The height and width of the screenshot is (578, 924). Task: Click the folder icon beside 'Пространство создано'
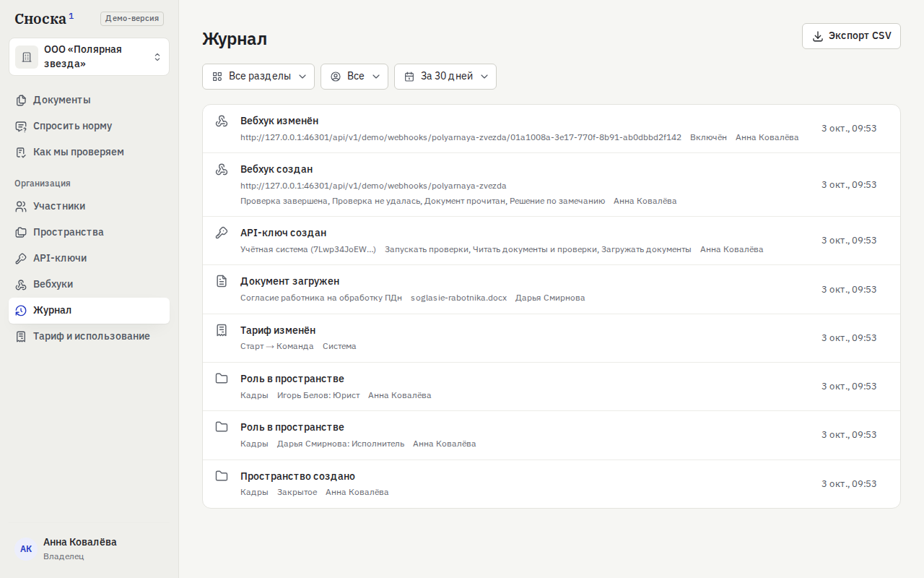(x=222, y=476)
